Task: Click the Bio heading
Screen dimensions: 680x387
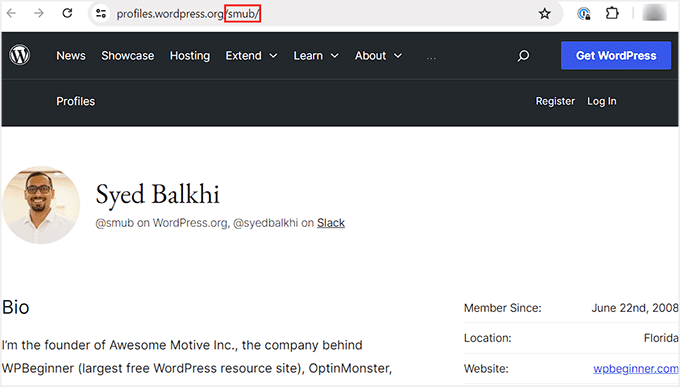Action: pos(16,307)
